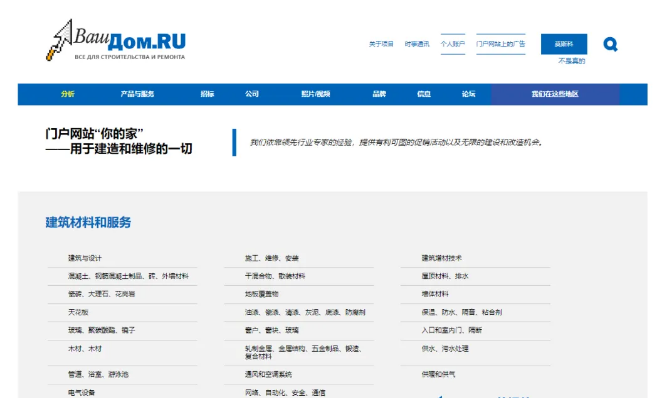Screen dimensions: 659x398
Task: Open the 通风和空调系统 category
Action: 269,374
